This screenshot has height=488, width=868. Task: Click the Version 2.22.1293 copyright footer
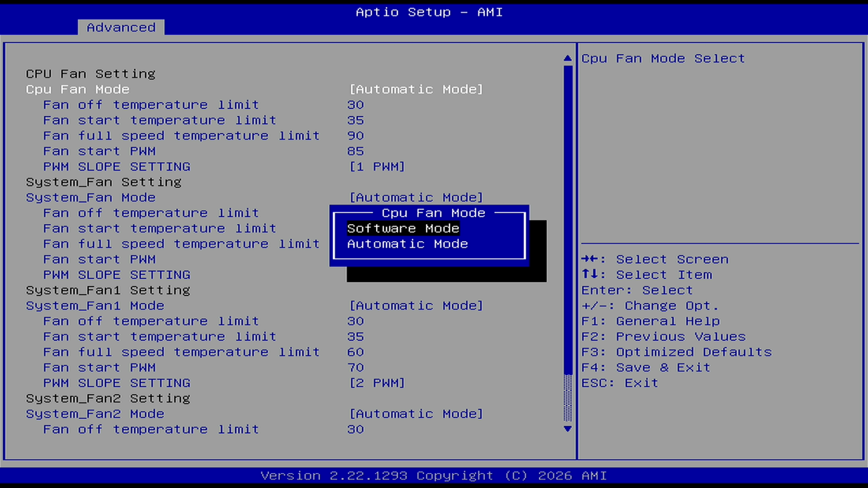433,476
